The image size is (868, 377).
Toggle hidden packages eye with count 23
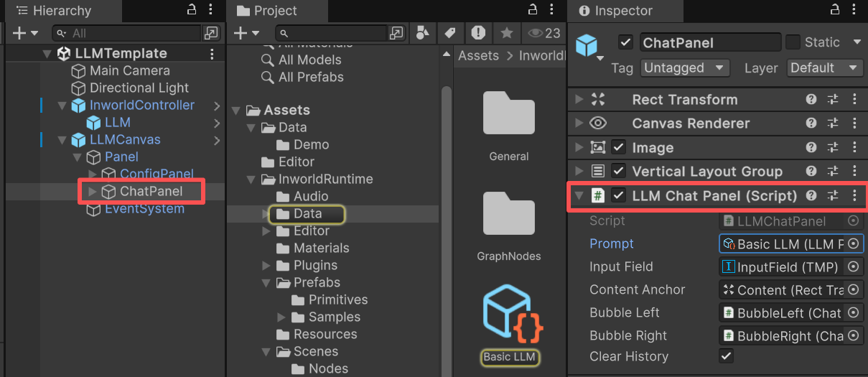pos(543,33)
